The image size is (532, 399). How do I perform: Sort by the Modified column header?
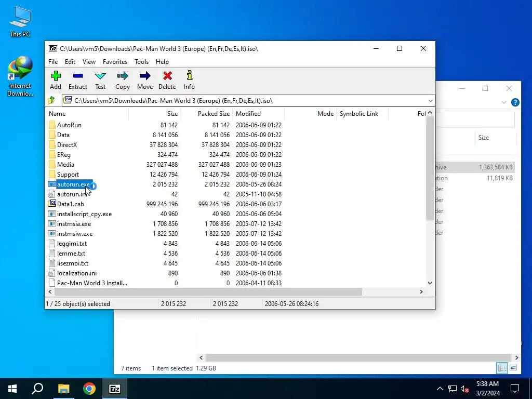tap(259, 114)
